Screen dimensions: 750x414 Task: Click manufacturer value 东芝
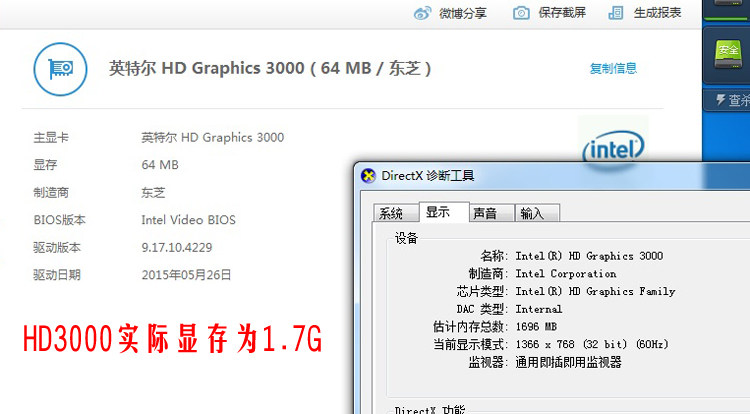(153, 193)
